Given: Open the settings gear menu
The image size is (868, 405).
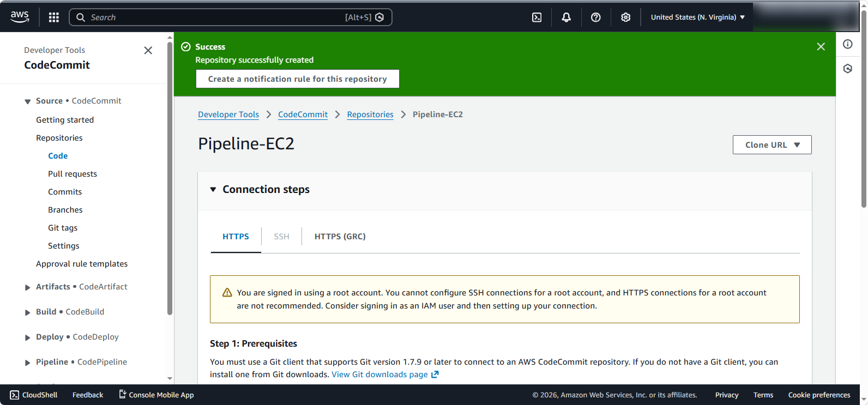Looking at the screenshot, I should 625,17.
